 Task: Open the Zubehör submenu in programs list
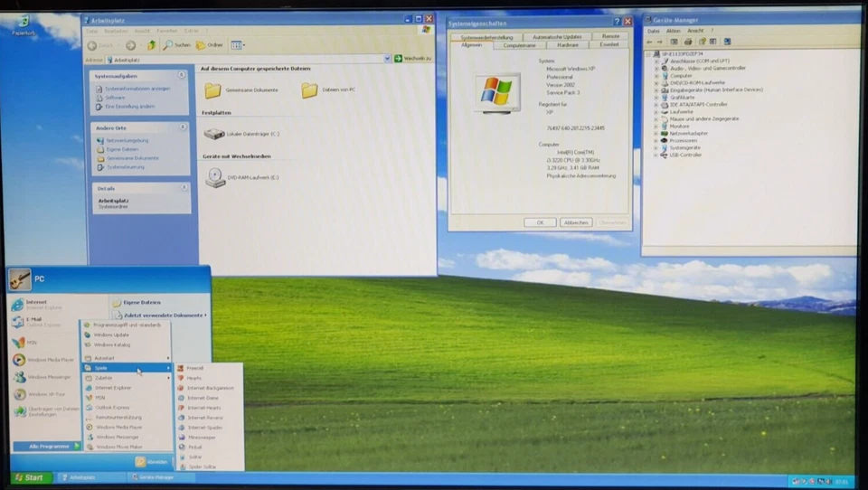[x=127, y=378]
